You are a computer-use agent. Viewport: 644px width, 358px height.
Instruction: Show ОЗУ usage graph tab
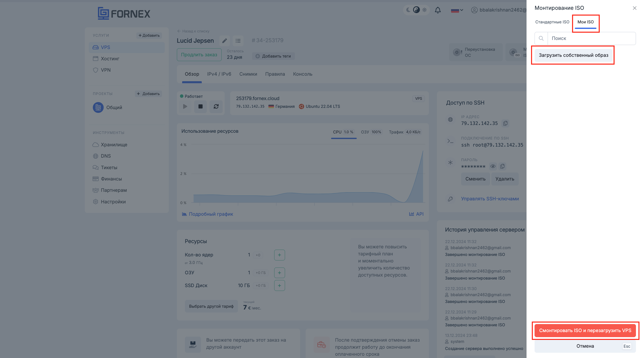point(372,132)
